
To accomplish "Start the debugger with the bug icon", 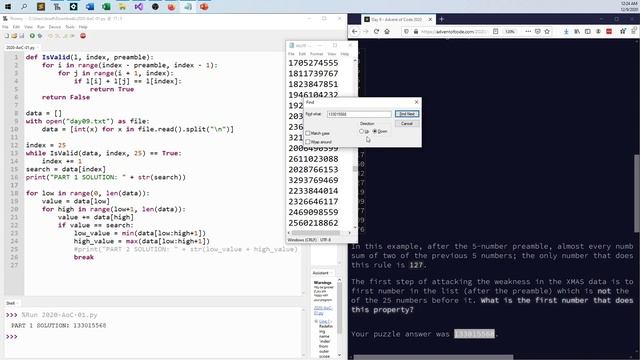I will [x=40, y=36].
